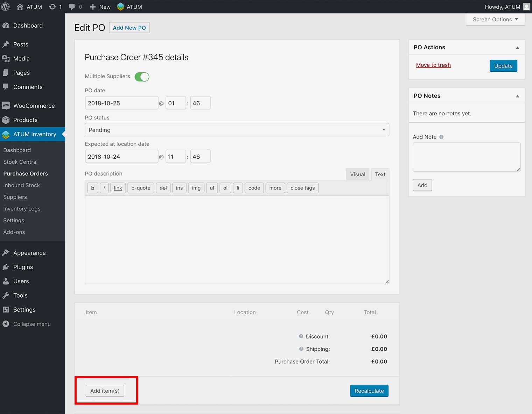Collapse the PO Notes panel
532x414 pixels.
pyautogui.click(x=517, y=96)
